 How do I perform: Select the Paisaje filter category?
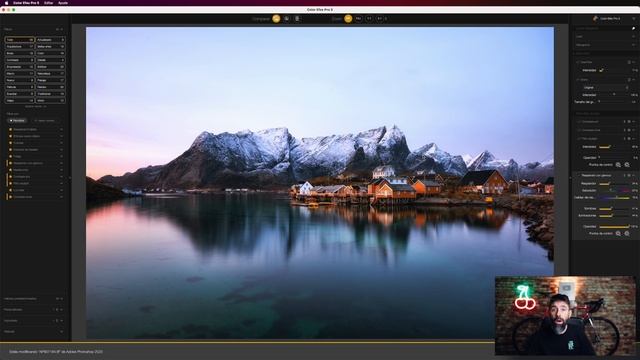click(x=50, y=80)
